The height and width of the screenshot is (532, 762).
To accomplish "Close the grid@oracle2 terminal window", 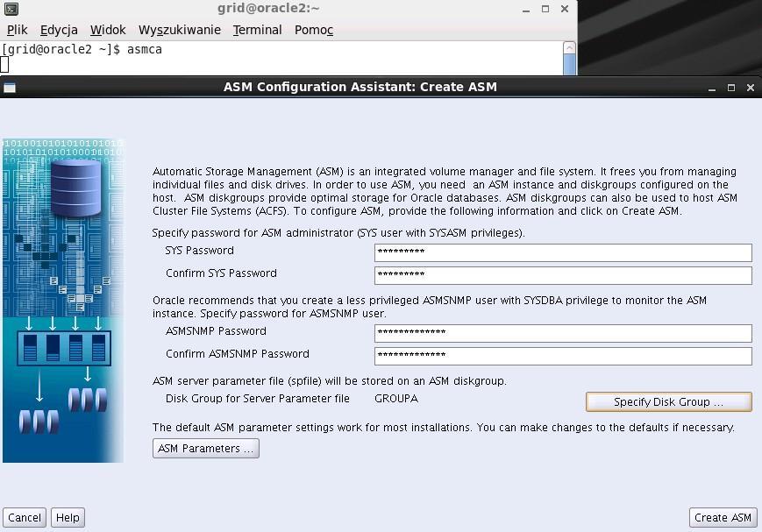I will tap(565, 9).
